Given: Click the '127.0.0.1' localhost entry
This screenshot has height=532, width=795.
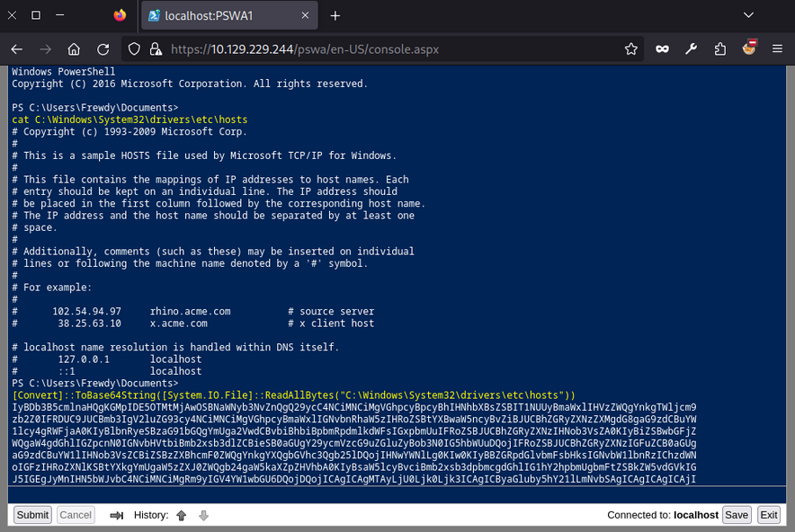Looking at the screenshot, I should [84, 359].
